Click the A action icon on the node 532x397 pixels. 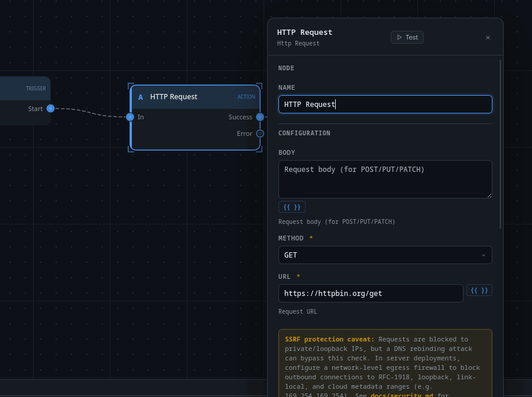(x=141, y=97)
